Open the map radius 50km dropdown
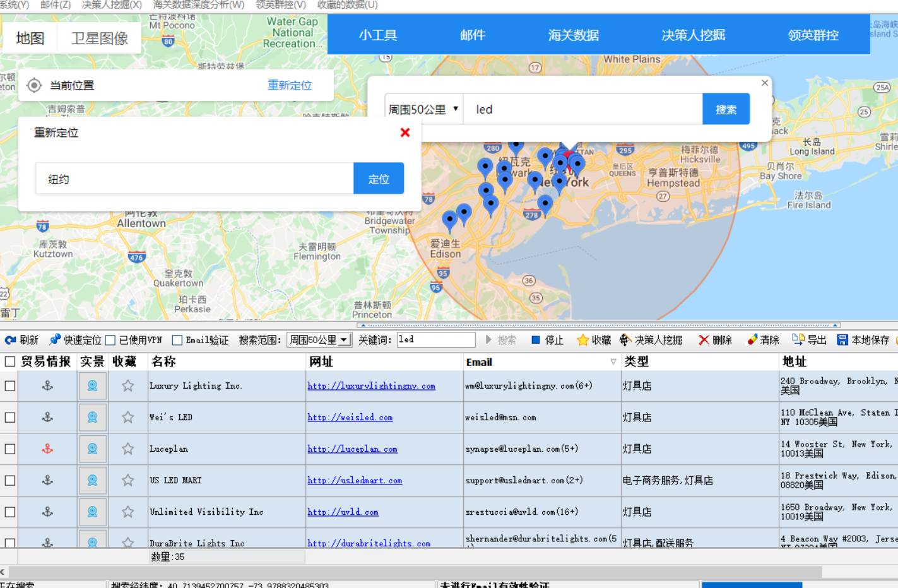 point(423,109)
